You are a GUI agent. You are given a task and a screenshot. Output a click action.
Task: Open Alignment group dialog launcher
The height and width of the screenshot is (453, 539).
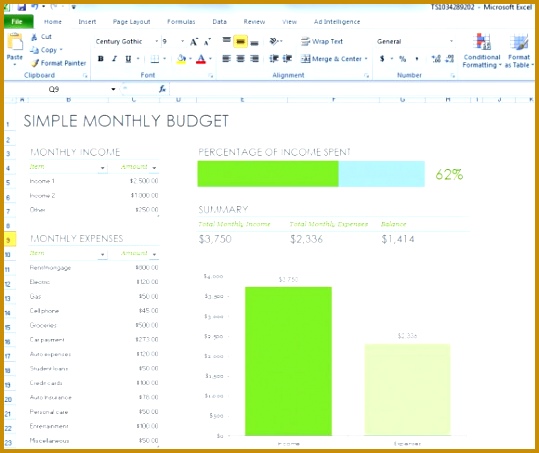point(366,76)
